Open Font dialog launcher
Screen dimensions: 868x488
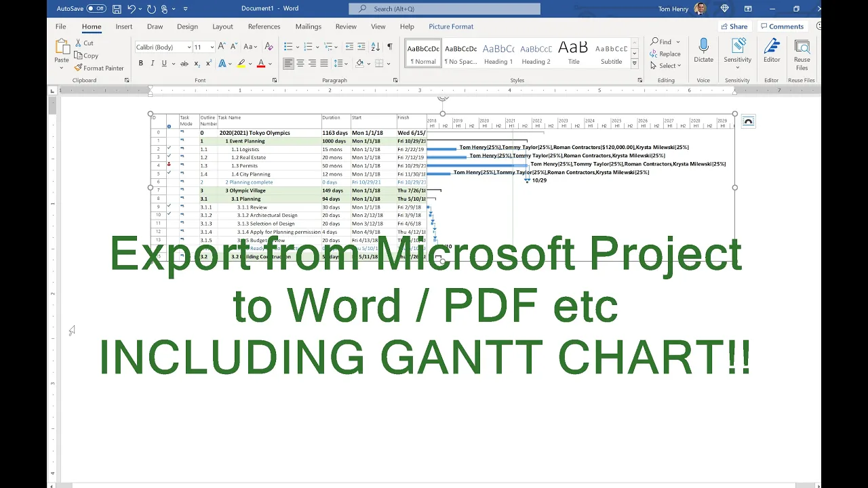275,80
